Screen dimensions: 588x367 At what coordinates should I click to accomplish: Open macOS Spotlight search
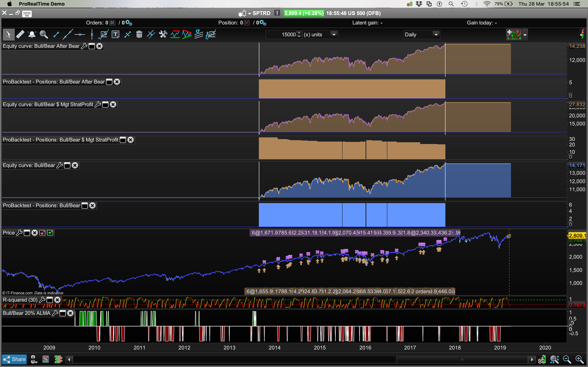[x=451, y=4]
